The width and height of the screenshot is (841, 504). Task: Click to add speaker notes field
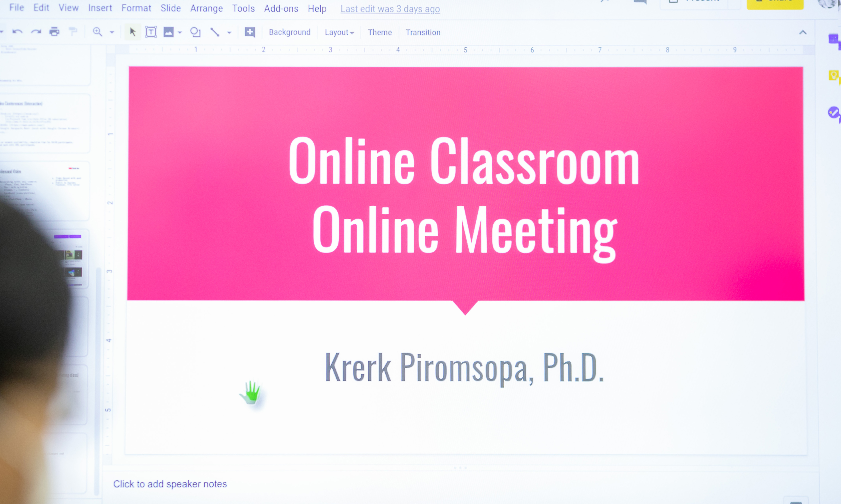coord(170,484)
